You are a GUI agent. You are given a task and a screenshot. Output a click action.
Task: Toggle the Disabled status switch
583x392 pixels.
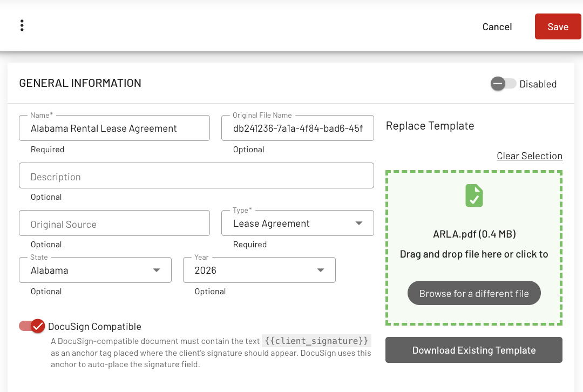[503, 84]
